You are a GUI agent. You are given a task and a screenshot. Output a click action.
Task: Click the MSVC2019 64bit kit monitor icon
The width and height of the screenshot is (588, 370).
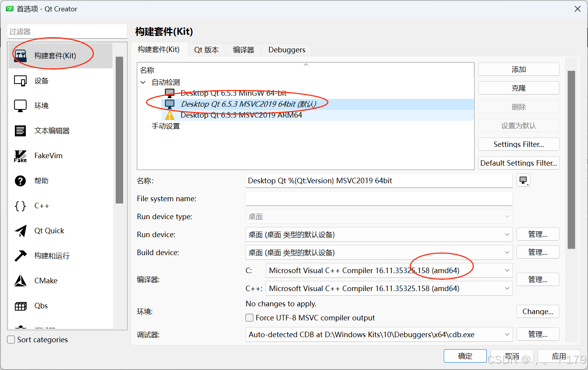(170, 104)
